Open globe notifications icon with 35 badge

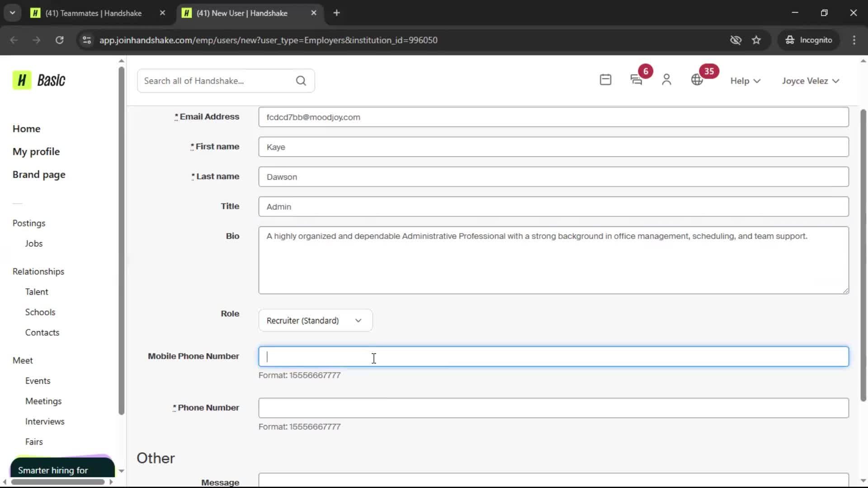(697, 80)
